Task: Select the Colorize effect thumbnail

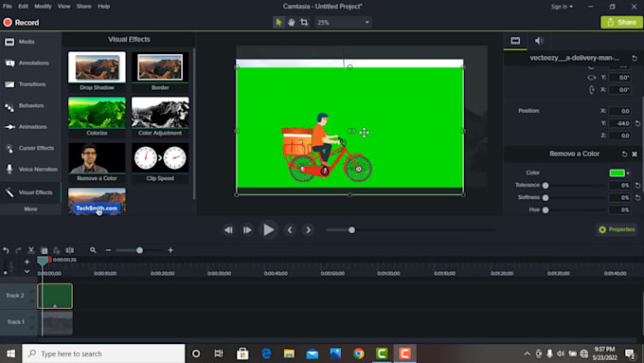Action: (x=97, y=113)
